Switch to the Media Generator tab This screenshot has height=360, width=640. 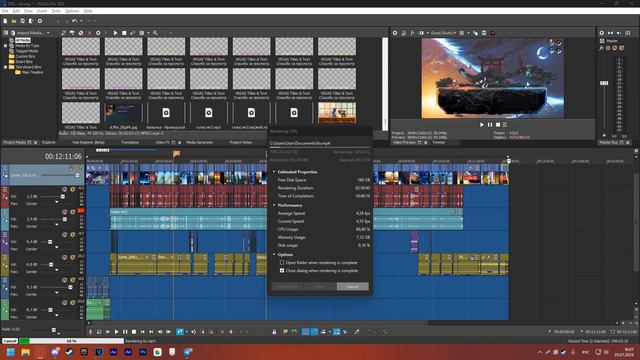tap(200, 142)
